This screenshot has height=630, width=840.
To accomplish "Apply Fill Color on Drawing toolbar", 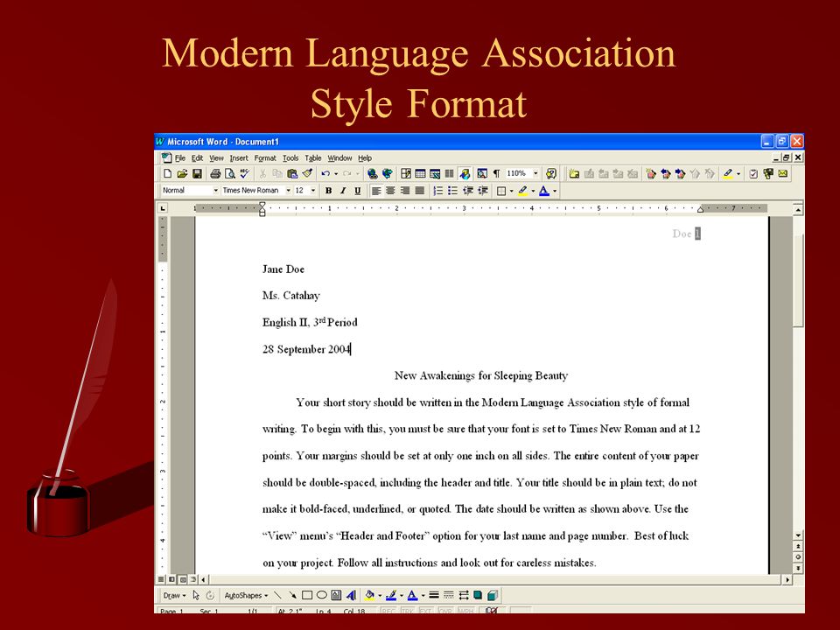I will pos(369,595).
